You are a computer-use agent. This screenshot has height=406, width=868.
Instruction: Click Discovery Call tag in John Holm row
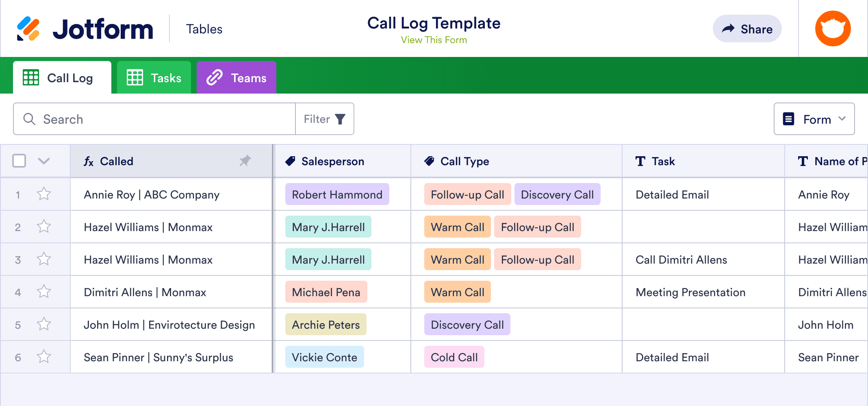(467, 324)
